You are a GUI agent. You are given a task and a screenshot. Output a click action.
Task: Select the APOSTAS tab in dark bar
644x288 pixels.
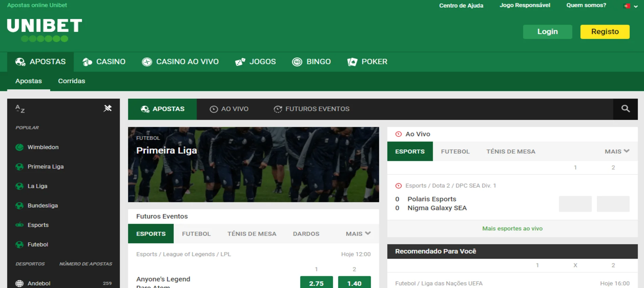tap(162, 109)
